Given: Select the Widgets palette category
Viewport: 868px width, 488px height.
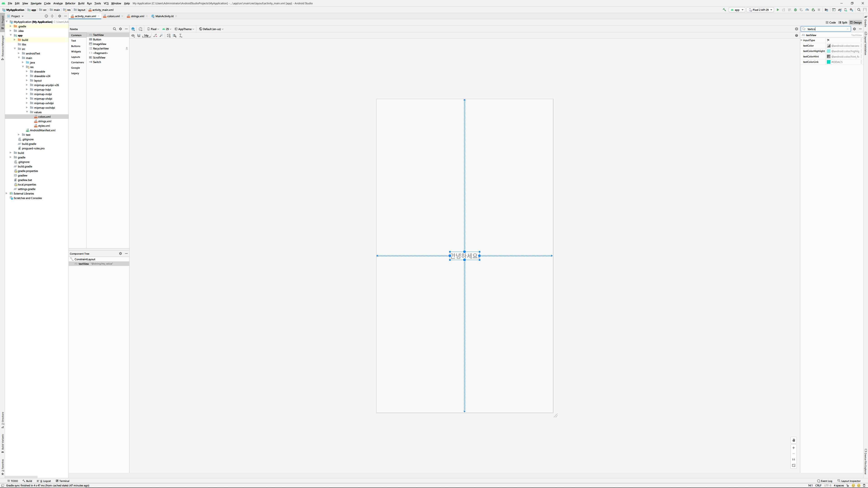Looking at the screenshot, I should [76, 52].
